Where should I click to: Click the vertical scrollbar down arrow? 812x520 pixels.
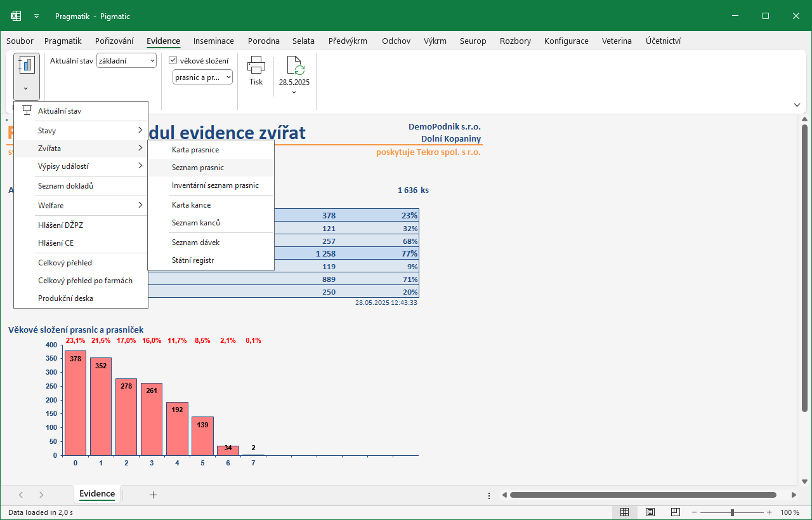pos(804,481)
